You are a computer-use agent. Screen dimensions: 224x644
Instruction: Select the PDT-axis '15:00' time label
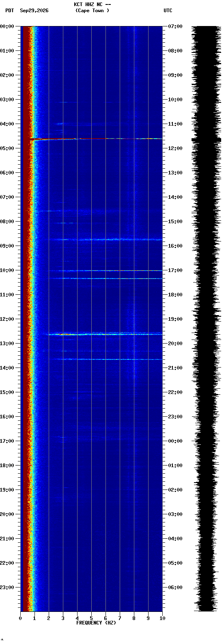coord(7,392)
